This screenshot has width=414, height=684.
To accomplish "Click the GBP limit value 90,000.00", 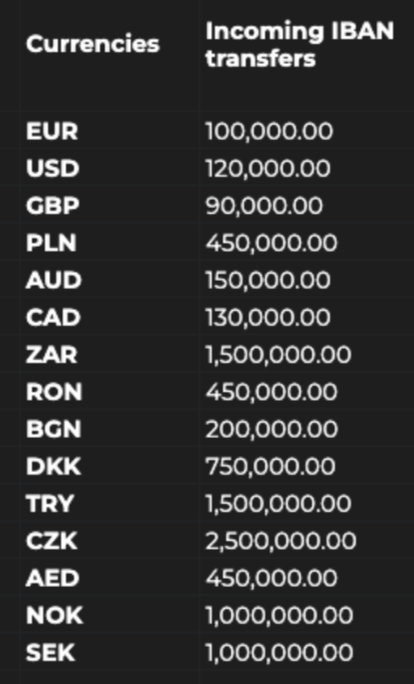I will pyautogui.click(x=264, y=205).
